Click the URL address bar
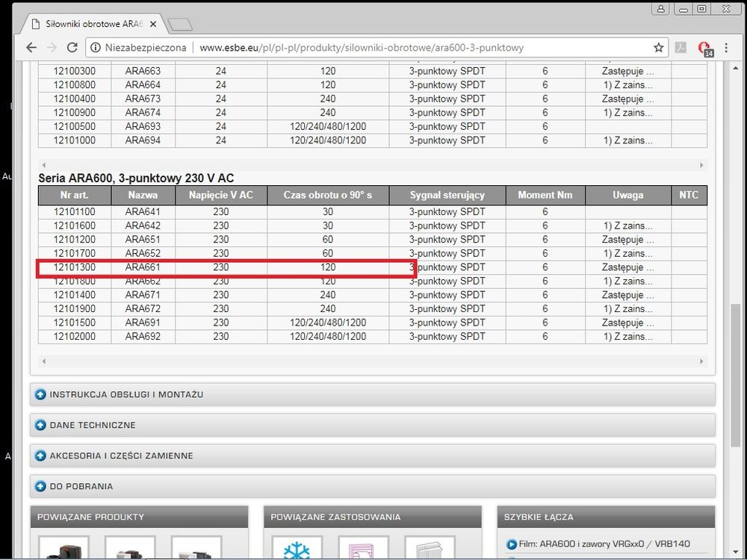The height and width of the screenshot is (560, 747). pos(418,47)
